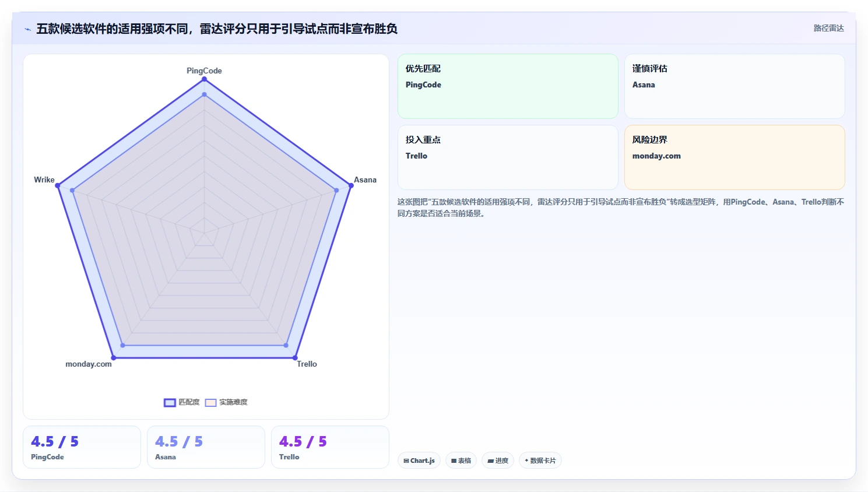The height and width of the screenshot is (492, 868).
Task: Toggle the 实施难度 legend swatch
Action: (x=210, y=402)
